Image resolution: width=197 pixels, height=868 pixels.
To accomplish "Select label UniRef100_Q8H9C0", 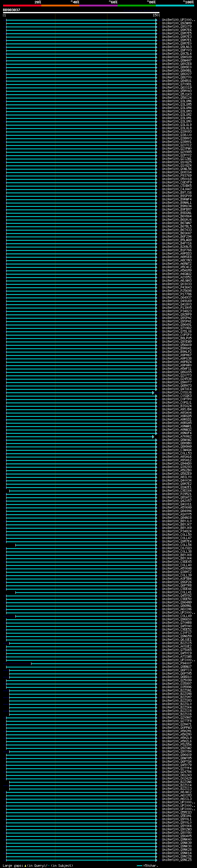I will click(x=177, y=67).
